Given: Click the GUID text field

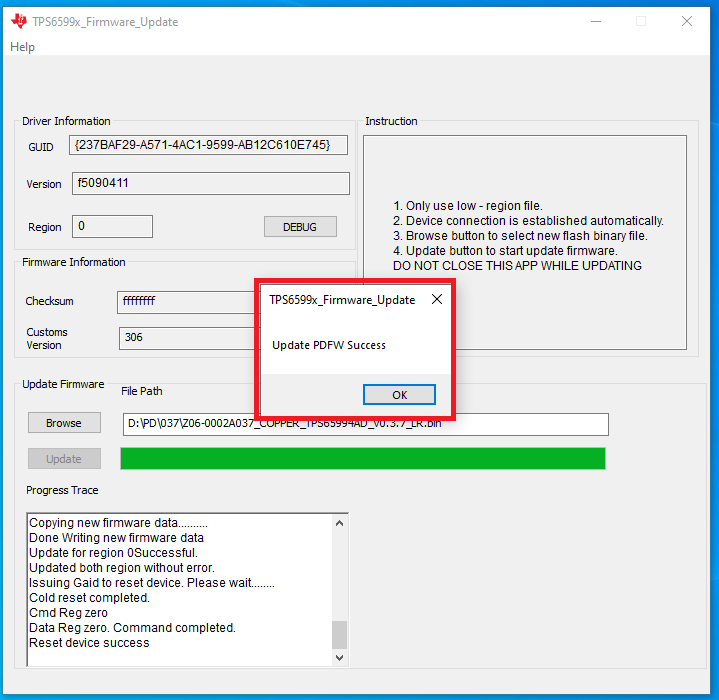Looking at the screenshot, I should click(209, 145).
